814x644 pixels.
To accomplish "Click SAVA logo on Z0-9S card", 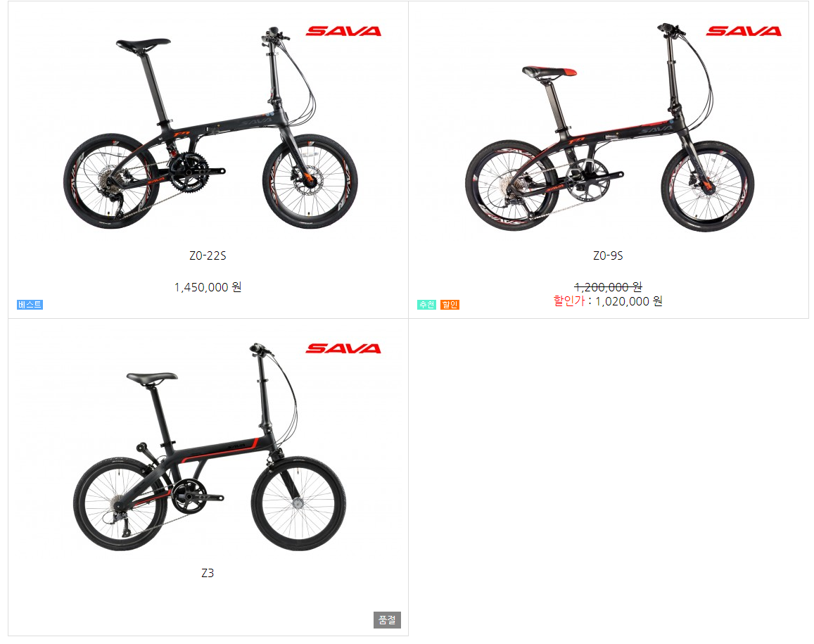I will coord(744,31).
